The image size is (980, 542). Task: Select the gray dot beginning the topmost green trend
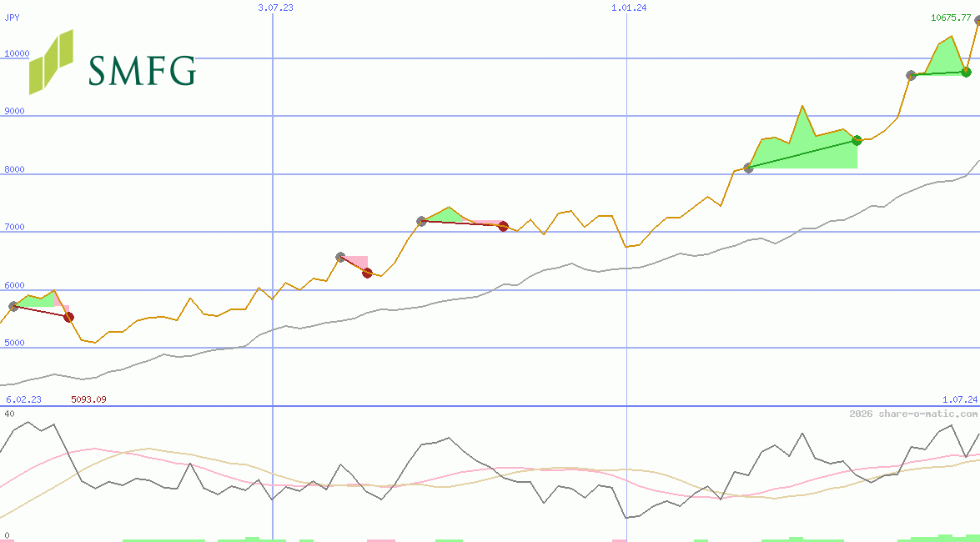[912, 75]
